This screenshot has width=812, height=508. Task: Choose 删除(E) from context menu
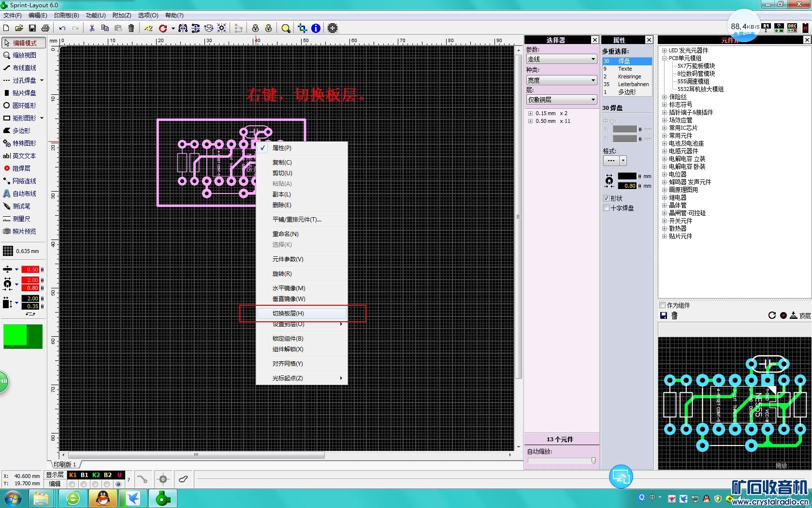pyautogui.click(x=302, y=205)
